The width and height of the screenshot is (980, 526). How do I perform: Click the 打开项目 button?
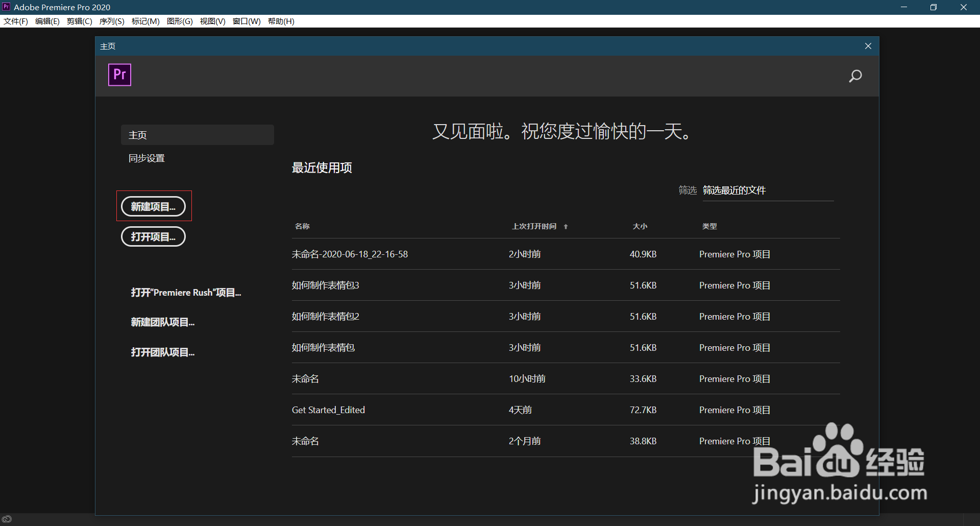click(153, 236)
